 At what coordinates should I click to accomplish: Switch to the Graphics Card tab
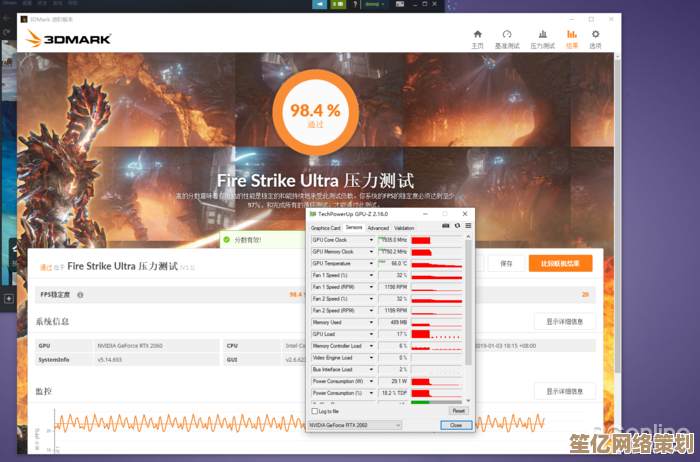pos(325,228)
